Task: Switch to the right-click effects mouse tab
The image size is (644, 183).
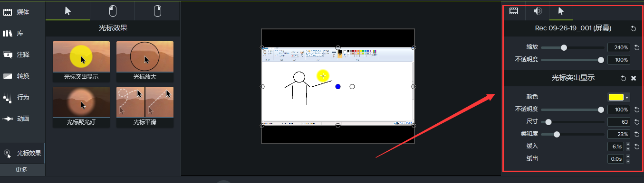Action: point(157,11)
